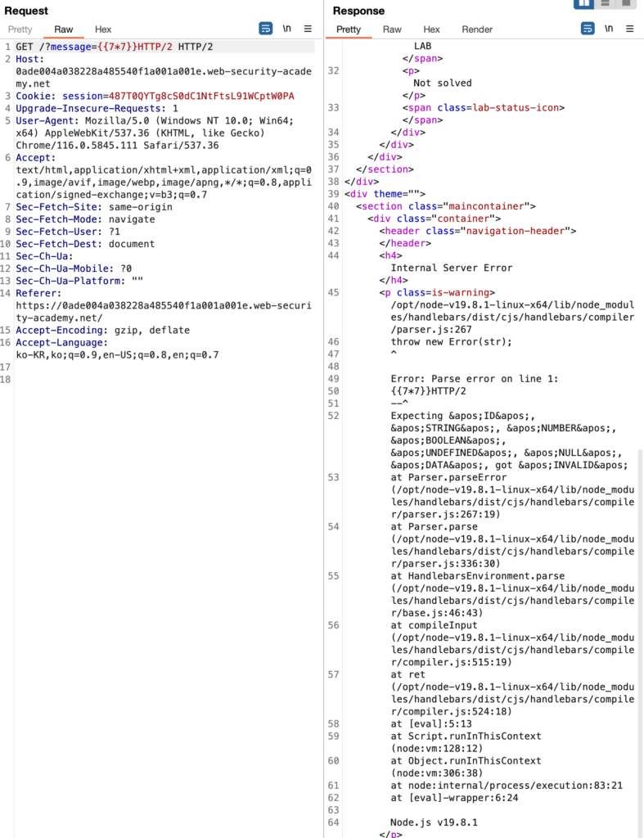
Task: Toggle non-printable \n characters in Response panel
Action: click(609, 29)
